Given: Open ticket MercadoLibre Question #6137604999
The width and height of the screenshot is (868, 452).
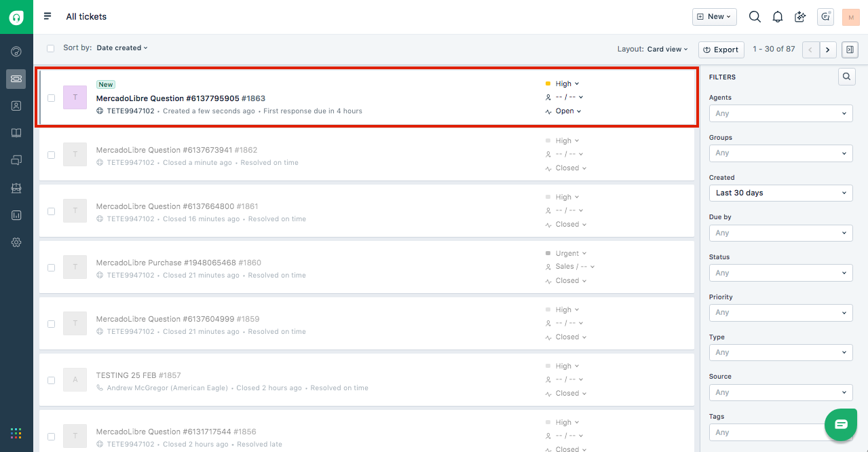Looking at the screenshot, I should [x=178, y=319].
